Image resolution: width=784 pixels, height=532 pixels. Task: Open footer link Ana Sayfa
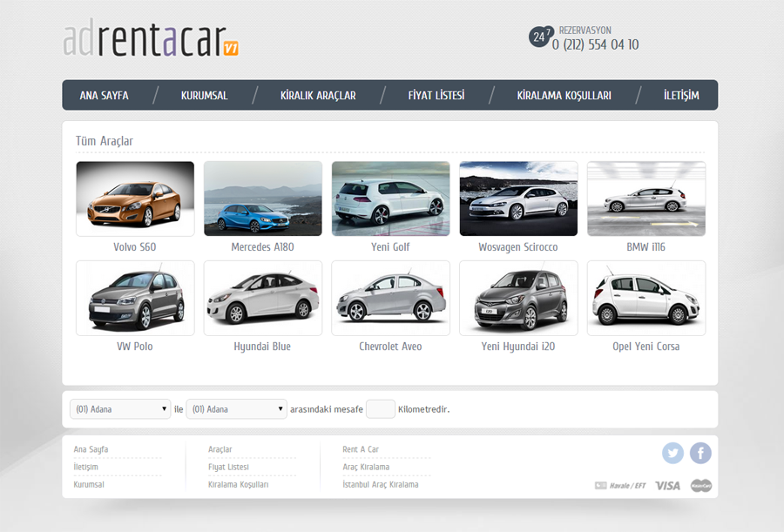(x=91, y=449)
